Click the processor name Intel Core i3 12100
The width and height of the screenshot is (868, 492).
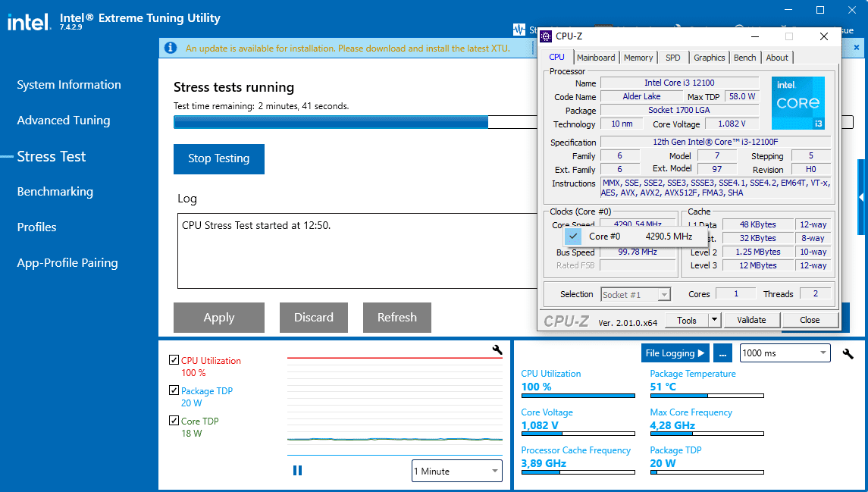[679, 83]
